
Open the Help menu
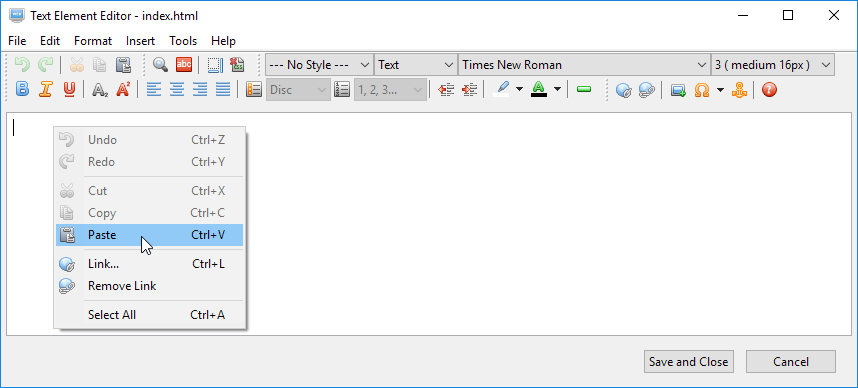[x=223, y=41]
